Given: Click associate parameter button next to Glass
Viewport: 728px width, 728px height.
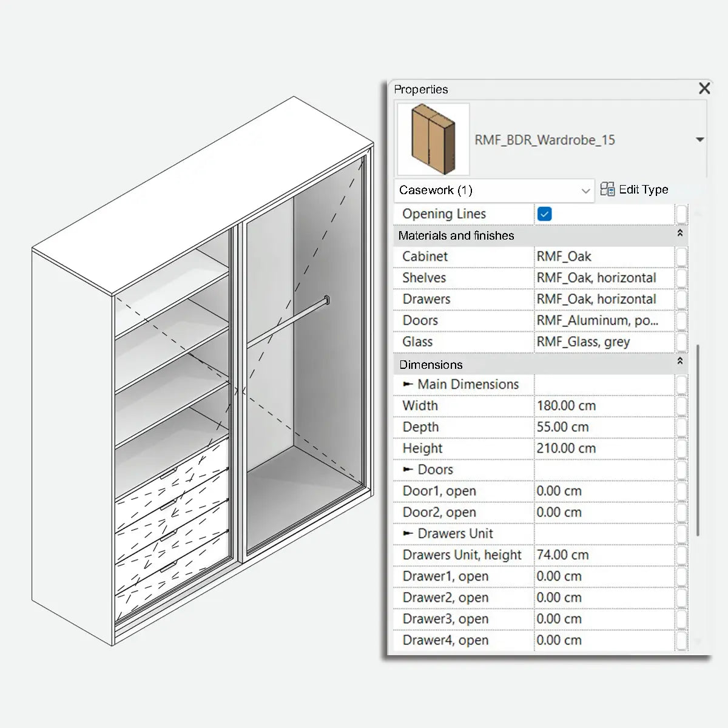Looking at the screenshot, I should pos(682,342).
